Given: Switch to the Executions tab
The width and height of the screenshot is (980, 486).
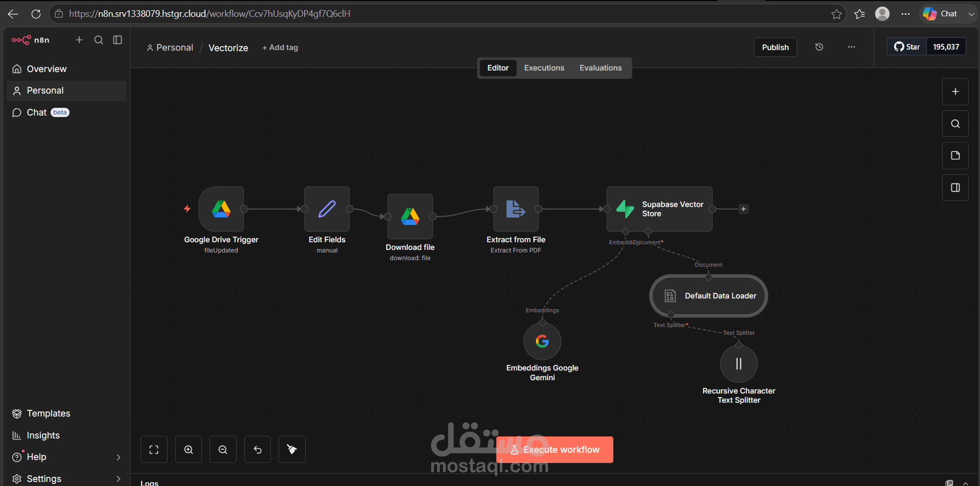Looking at the screenshot, I should point(544,68).
